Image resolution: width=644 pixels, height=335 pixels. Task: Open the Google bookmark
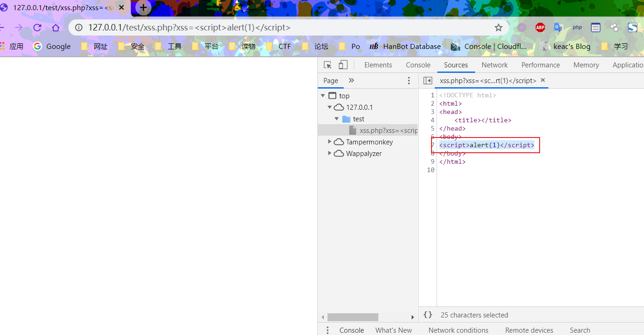point(52,46)
